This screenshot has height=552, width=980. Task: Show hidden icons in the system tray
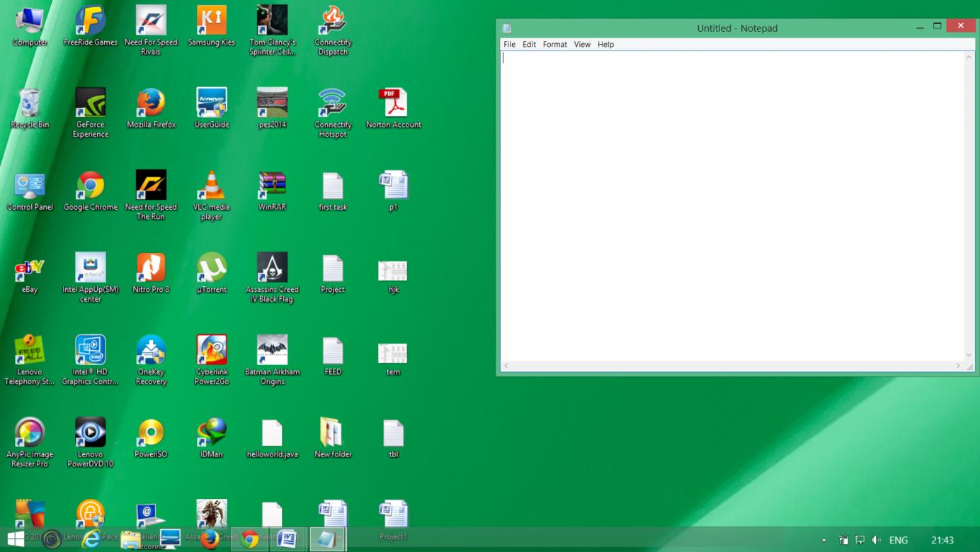[x=824, y=540]
